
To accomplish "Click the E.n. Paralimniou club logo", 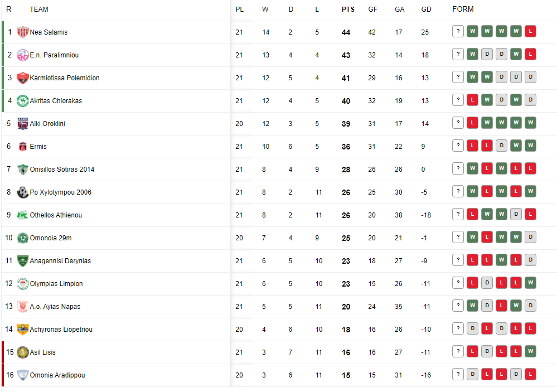I will [23, 55].
